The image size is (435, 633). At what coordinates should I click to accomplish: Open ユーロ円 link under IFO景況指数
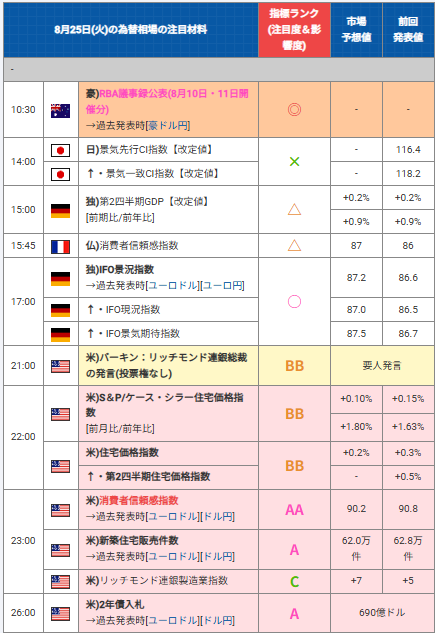pos(223,286)
